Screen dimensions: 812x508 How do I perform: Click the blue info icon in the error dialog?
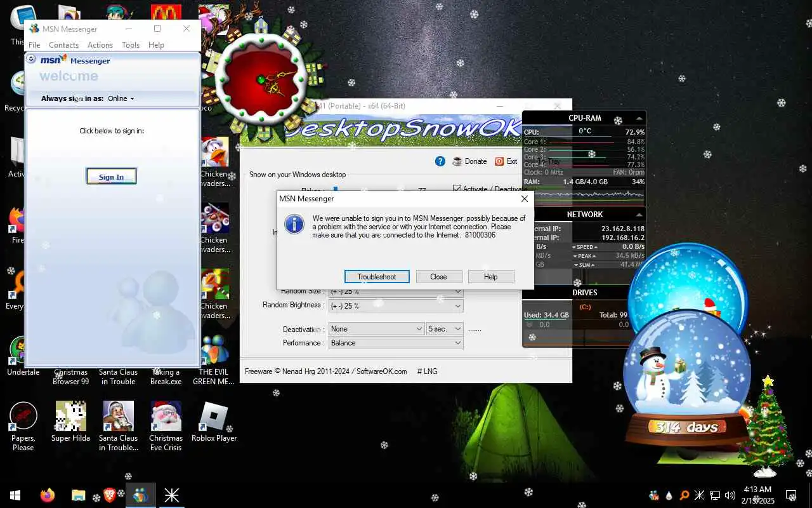pyautogui.click(x=294, y=224)
